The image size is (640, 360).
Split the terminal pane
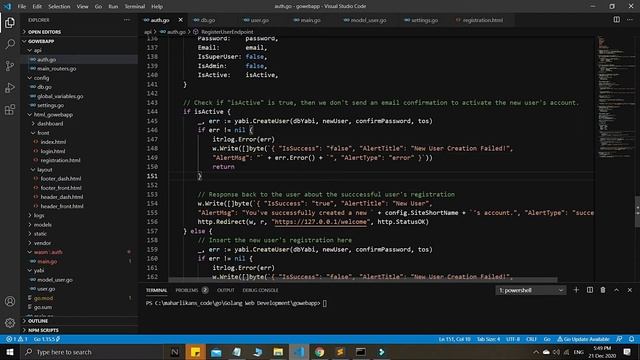(x=590, y=290)
